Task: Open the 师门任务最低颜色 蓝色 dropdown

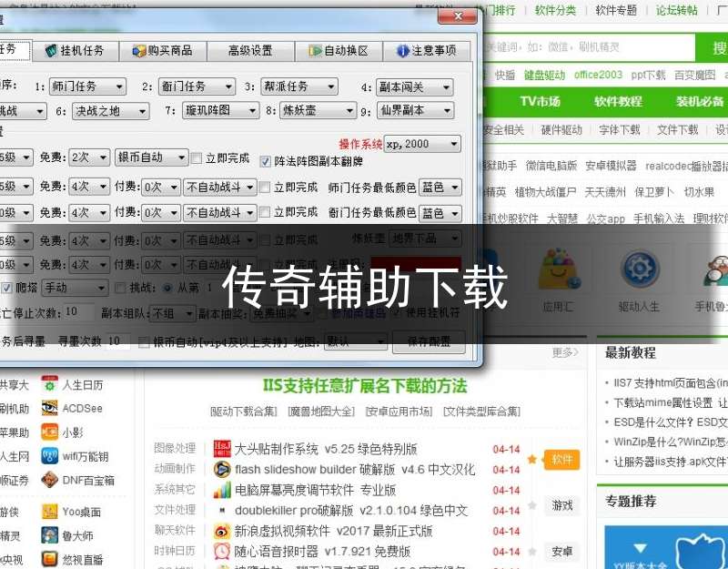Action: coord(440,188)
